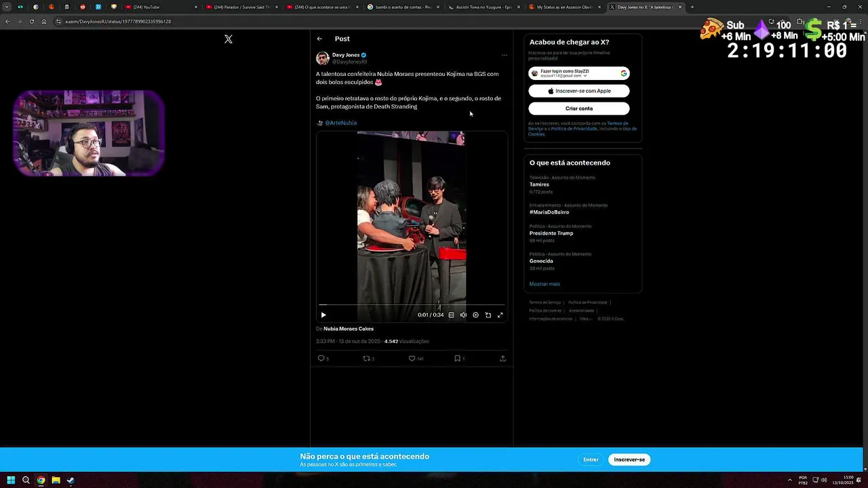
Task: Open Windows taskbar search
Action: [x=26, y=481]
